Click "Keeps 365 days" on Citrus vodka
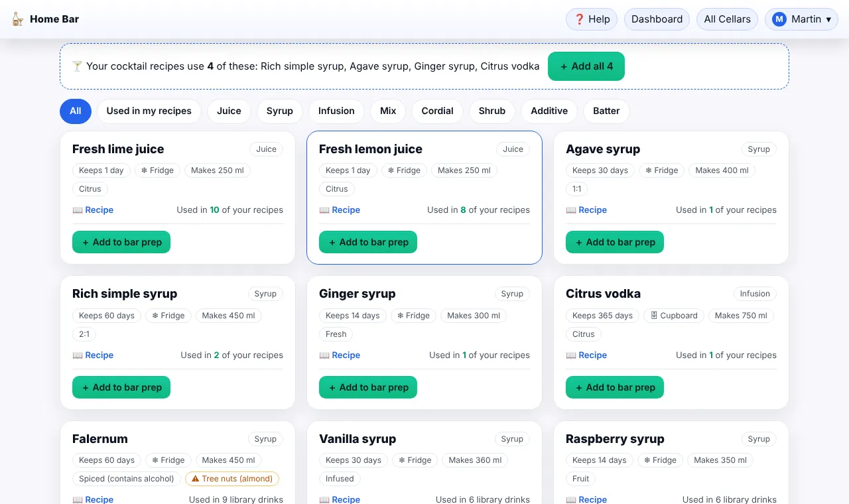This screenshot has width=849, height=504. [x=602, y=316]
